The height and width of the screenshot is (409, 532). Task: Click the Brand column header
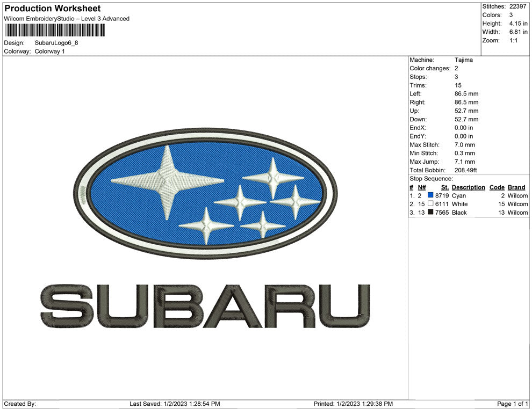pos(516,187)
